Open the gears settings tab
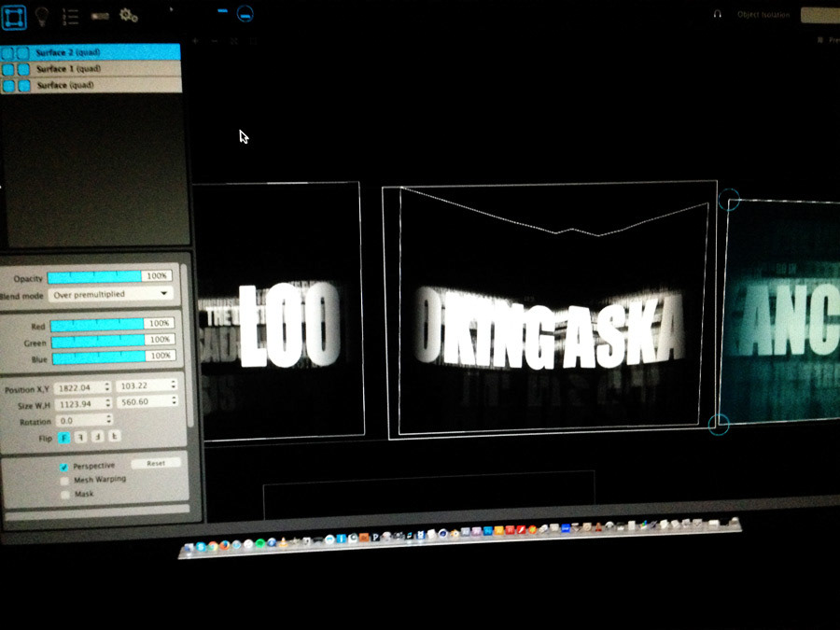840x630 pixels. (x=129, y=15)
